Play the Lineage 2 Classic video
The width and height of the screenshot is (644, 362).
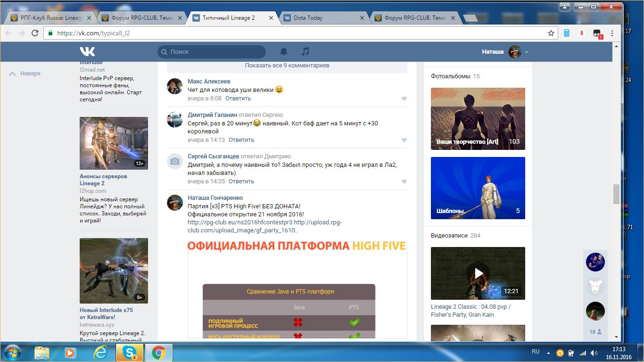click(x=478, y=273)
